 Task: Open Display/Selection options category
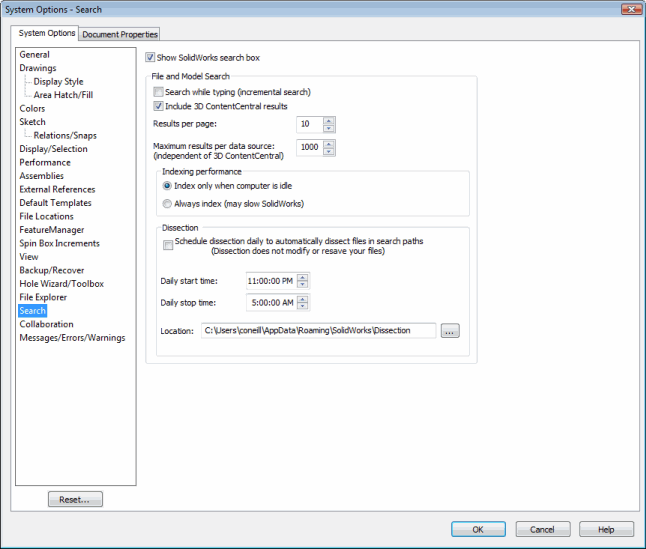tap(54, 149)
